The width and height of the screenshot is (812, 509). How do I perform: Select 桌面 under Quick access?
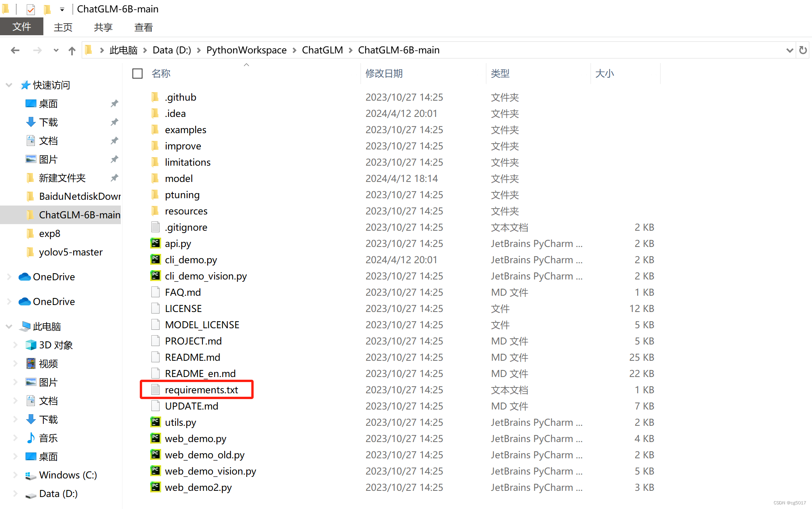point(48,104)
